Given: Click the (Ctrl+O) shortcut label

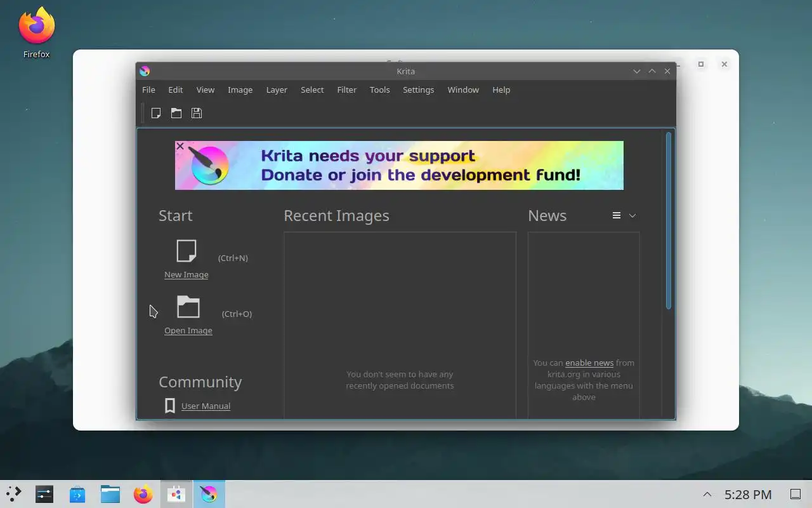Looking at the screenshot, I should [x=237, y=314].
